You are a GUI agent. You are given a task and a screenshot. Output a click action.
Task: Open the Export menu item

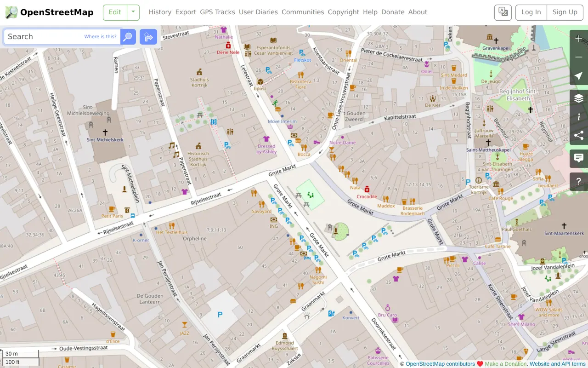(186, 12)
